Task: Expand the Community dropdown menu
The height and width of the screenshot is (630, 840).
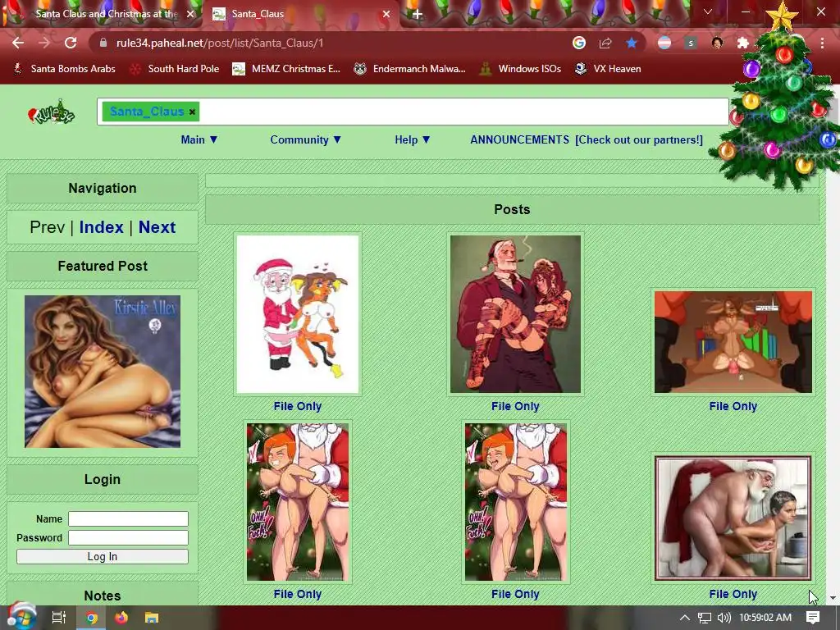Action: pyautogui.click(x=305, y=139)
